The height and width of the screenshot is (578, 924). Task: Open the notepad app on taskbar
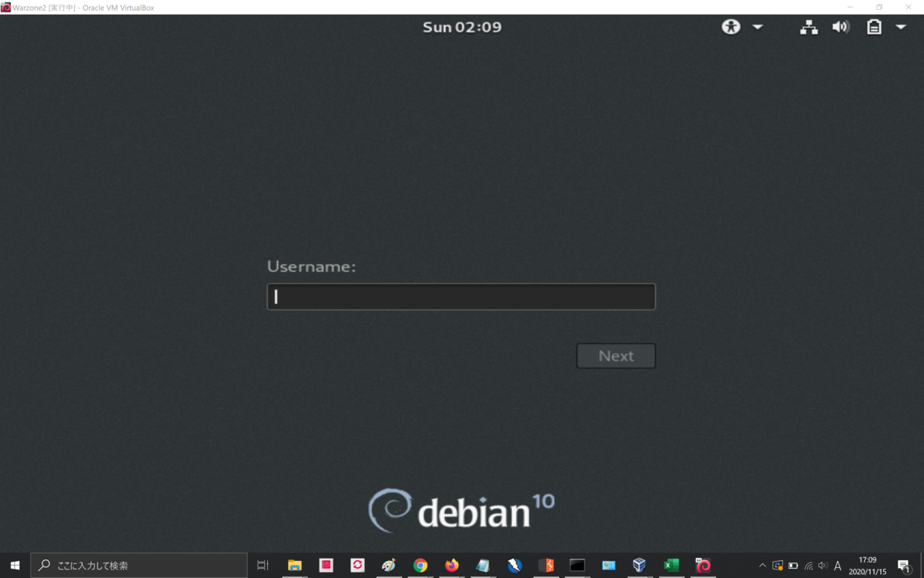pyautogui.click(x=483, y=565)
